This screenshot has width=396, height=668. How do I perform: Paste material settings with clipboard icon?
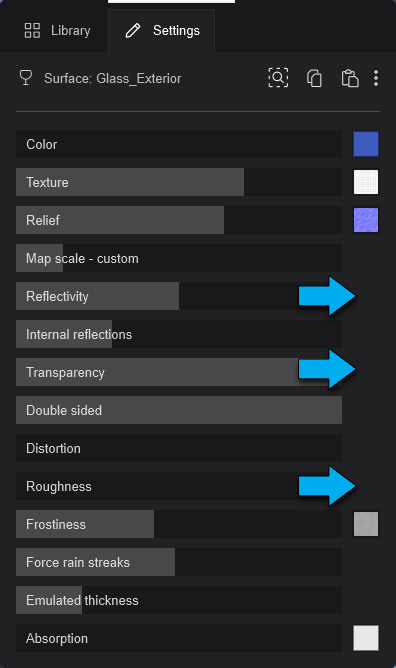coord(350,78)
